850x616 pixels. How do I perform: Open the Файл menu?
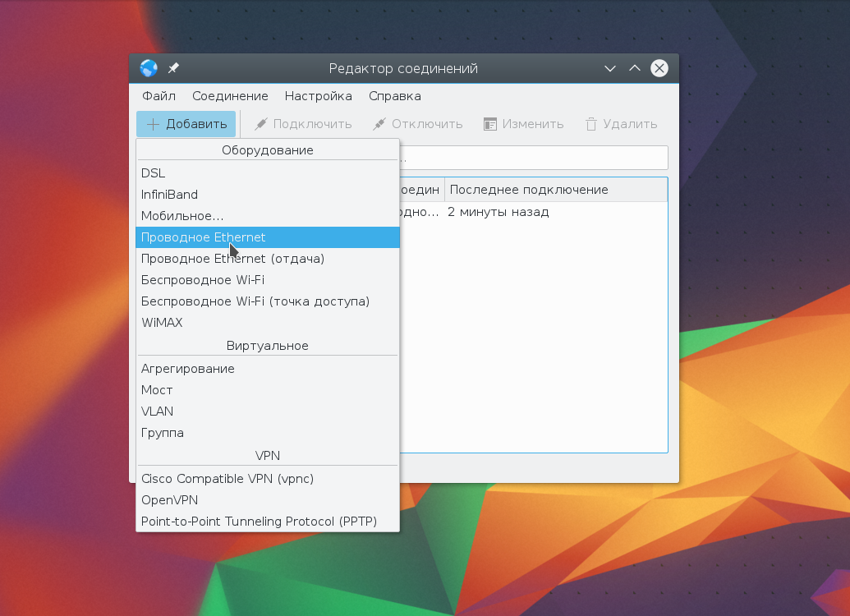click(x=159, y=96)
